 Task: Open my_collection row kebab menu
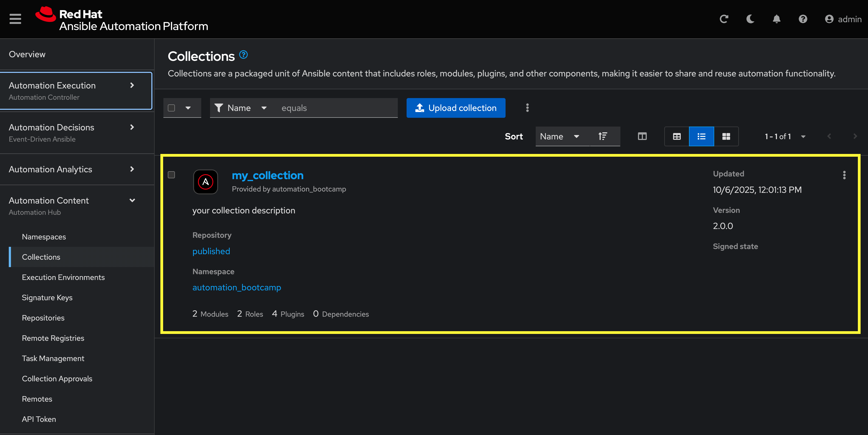tap(844, 175)
